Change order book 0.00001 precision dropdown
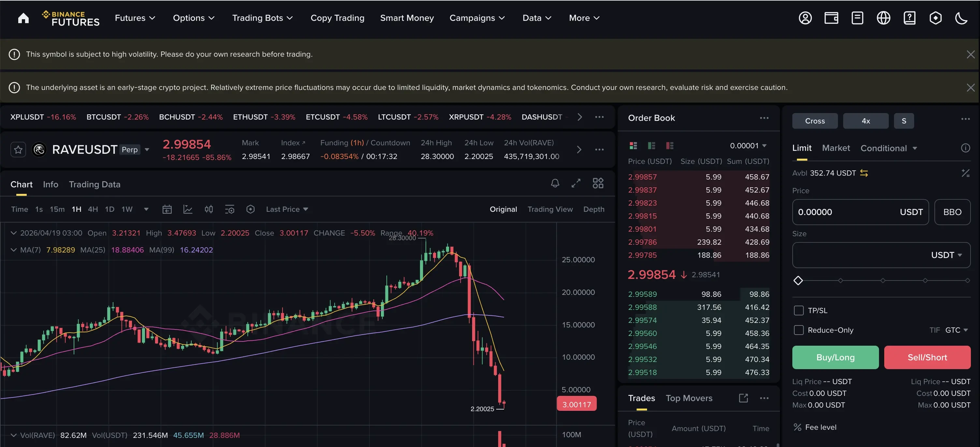This screenshot has width=980, height=447. click(x=748, y=146)
